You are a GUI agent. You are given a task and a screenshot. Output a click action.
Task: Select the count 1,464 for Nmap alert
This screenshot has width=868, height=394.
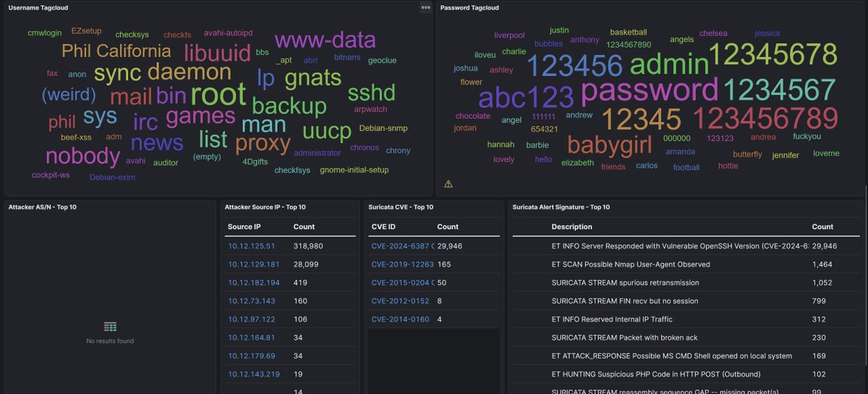click(x=822, y=265)
